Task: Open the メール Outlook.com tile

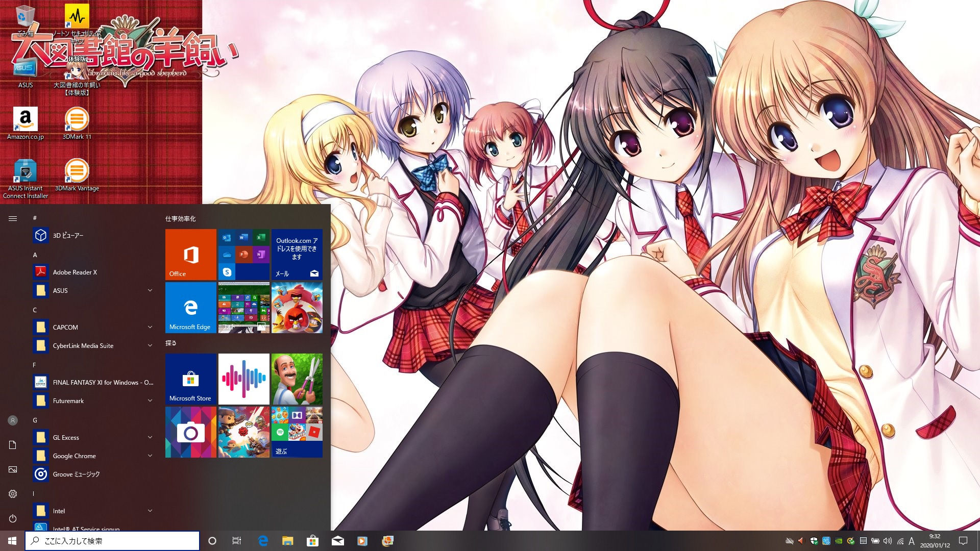Action: point(297,255)
